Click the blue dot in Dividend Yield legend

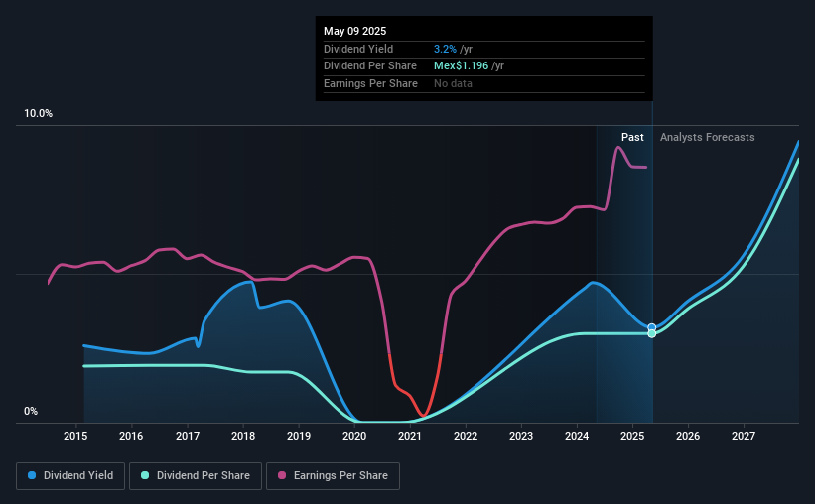tap(32, 475)
